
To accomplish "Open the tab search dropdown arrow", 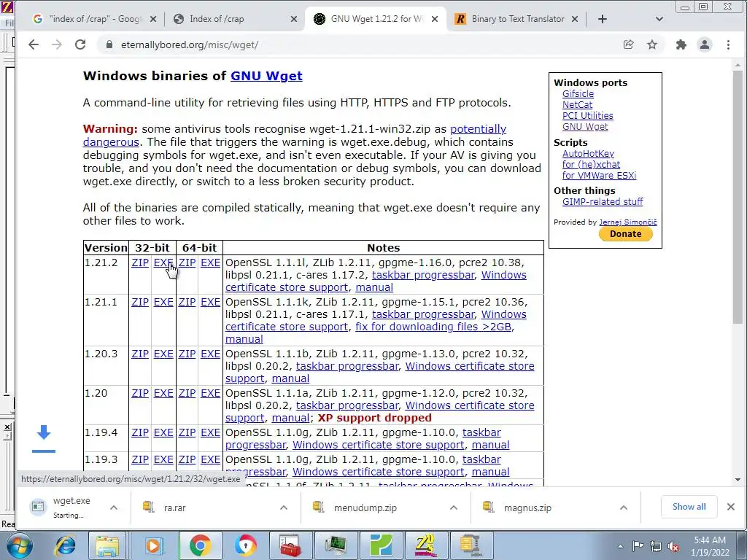I will (659, 19).
